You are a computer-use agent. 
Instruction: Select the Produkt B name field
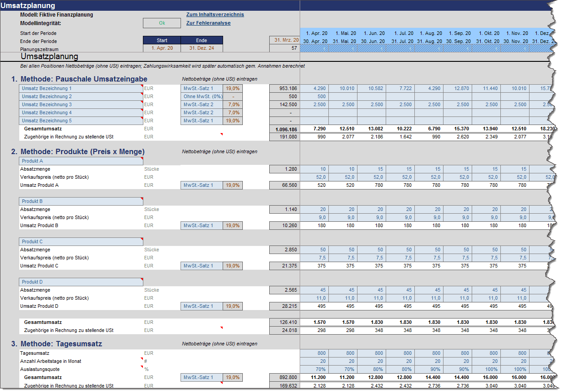pyautogui.click(x=81, y=202)
